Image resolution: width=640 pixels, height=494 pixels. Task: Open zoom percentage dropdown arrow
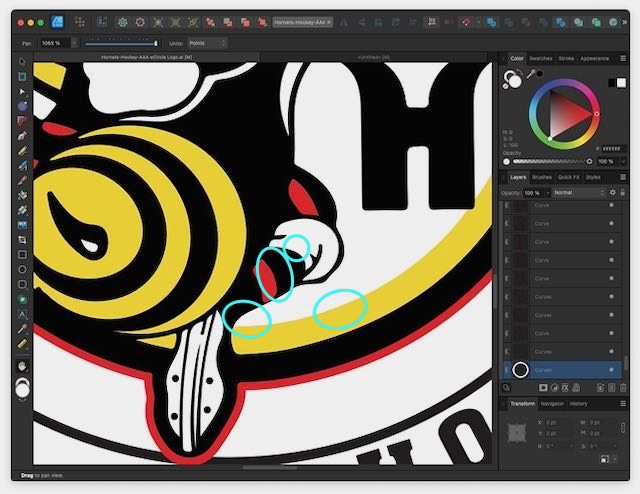pos(74,43)
